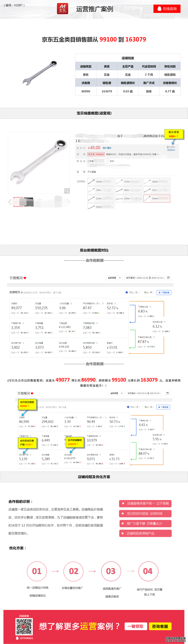
Task: Click the 降价通知 link beside the price
Action: coord(107,148)
